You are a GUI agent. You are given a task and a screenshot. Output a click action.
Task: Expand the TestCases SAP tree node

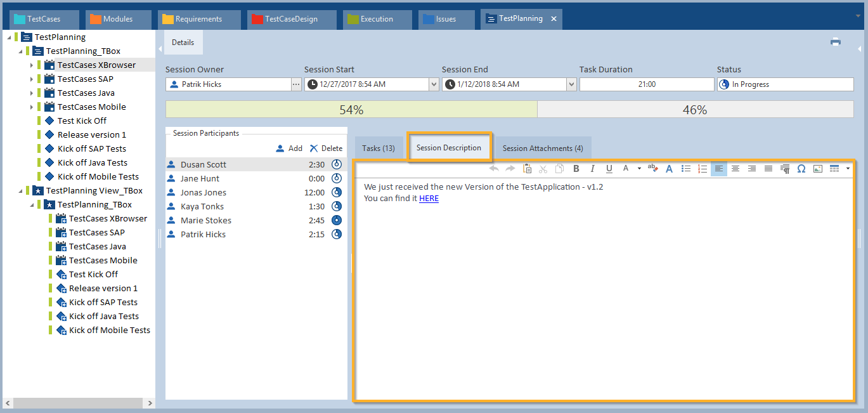(x=31, y=79)
